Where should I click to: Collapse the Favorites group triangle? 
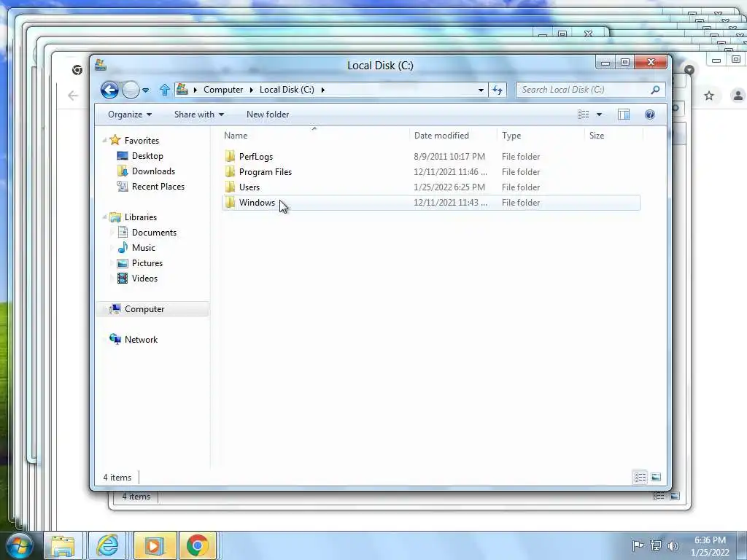pos(104,140)
